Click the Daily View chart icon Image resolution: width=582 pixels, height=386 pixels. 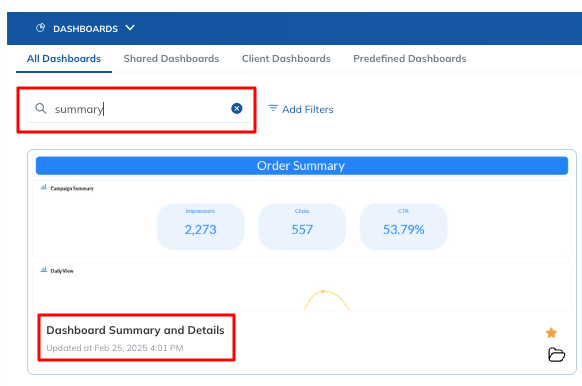tap(44, 270)
